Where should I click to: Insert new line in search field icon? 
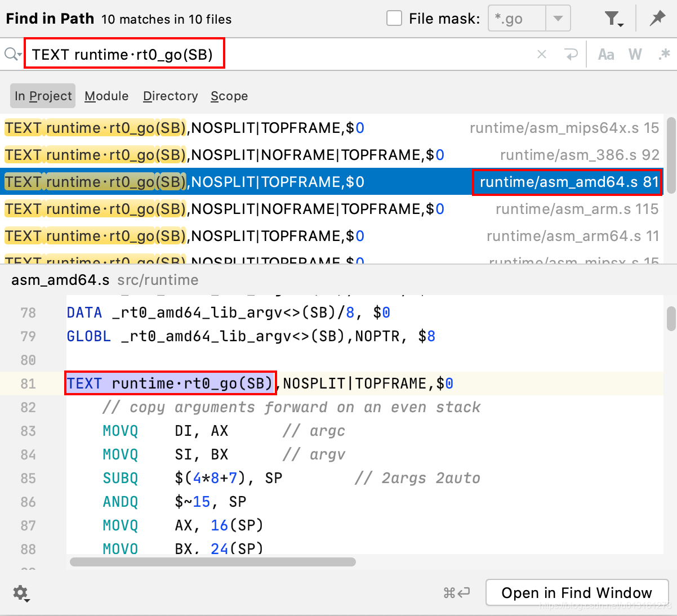571,54
